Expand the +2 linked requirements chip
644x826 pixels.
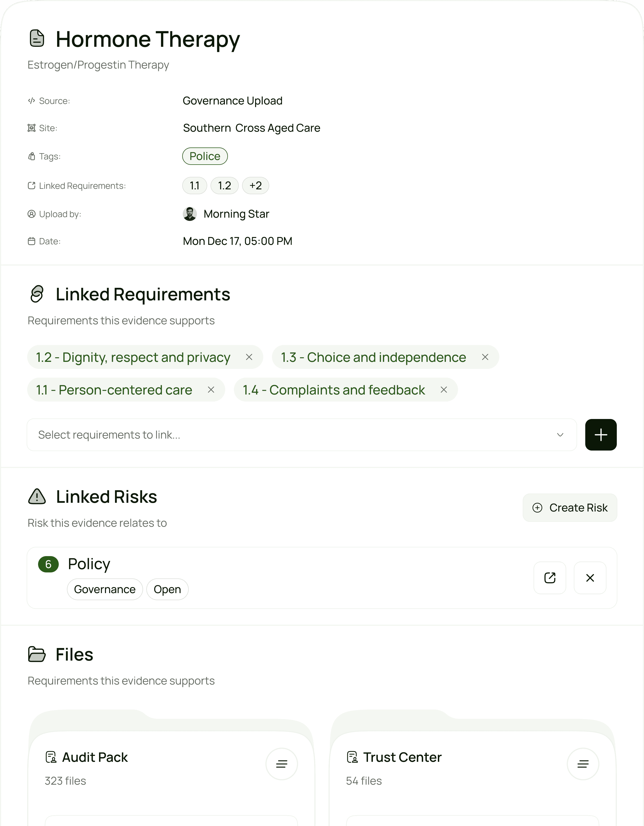tap(256, 185)
